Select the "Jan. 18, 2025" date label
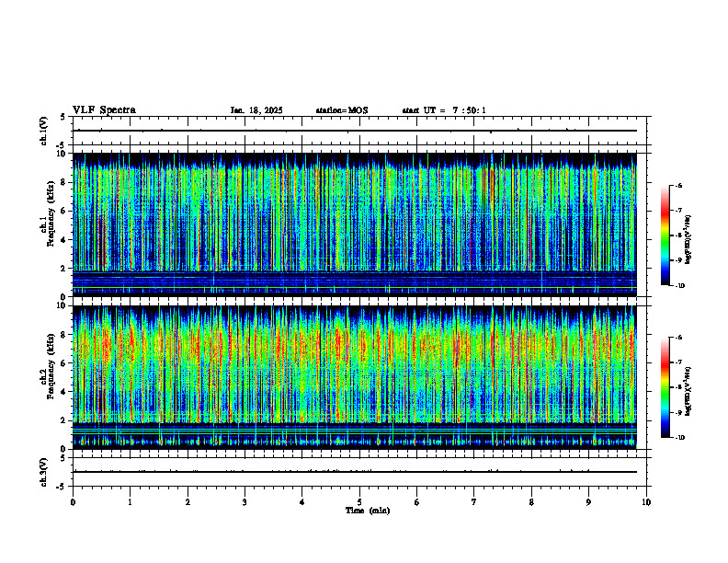This screenshot has width=728, height=563. click(x=256, y=110)
